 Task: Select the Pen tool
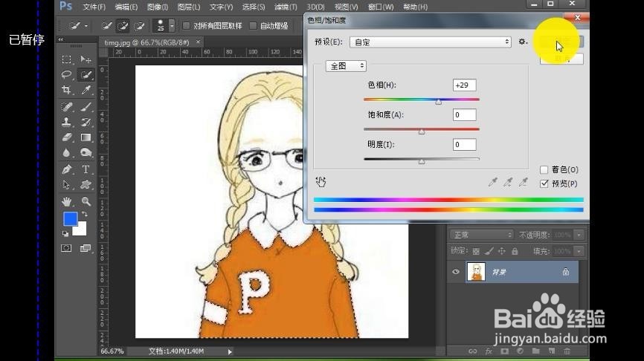tap(66, 169)
